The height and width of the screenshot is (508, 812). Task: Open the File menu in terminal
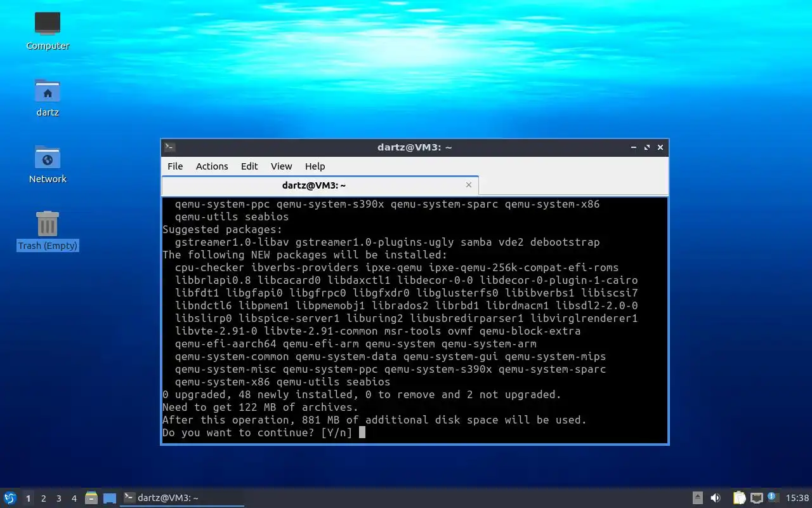pos(175,166)
